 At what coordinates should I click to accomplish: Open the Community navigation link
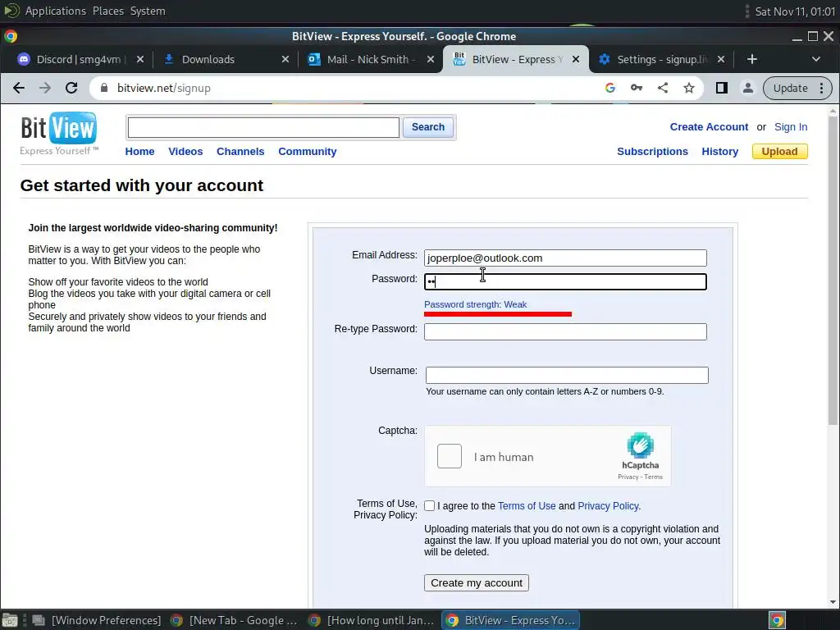308,152
